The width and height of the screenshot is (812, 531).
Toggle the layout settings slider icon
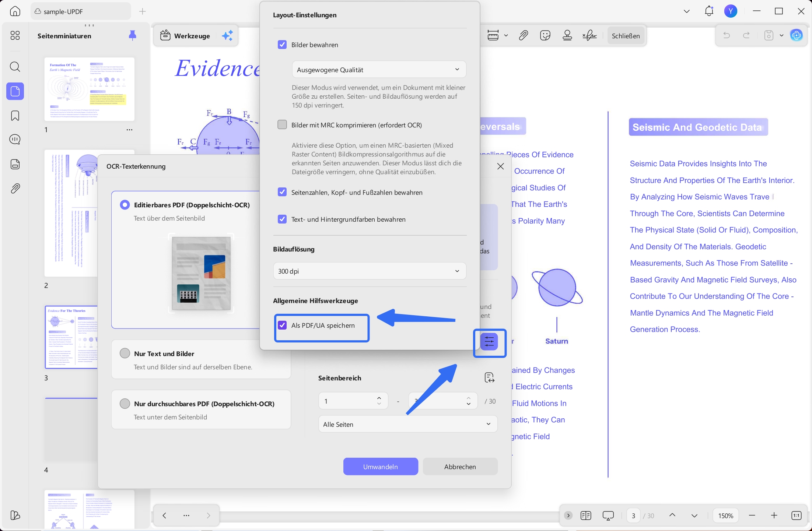point(489,342)
